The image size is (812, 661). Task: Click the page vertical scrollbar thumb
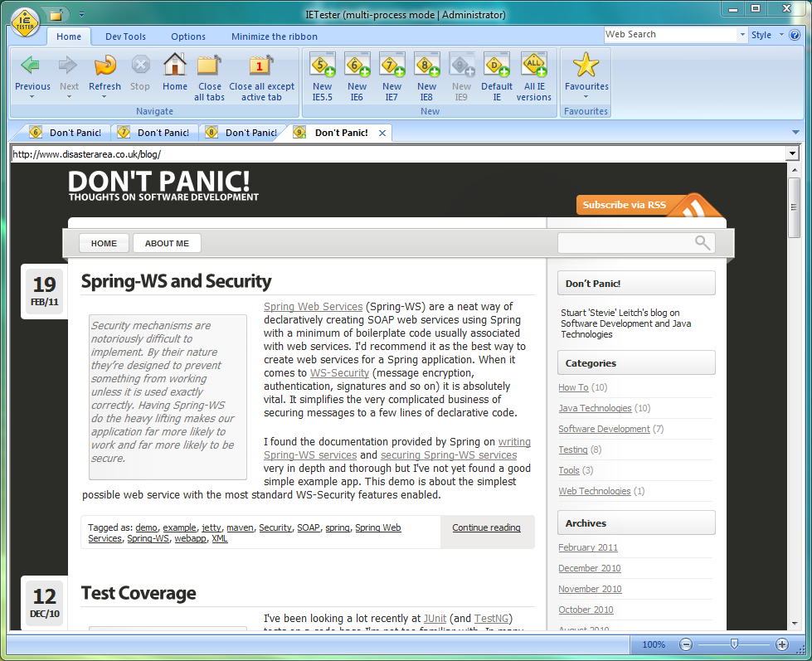coord(795,207)
